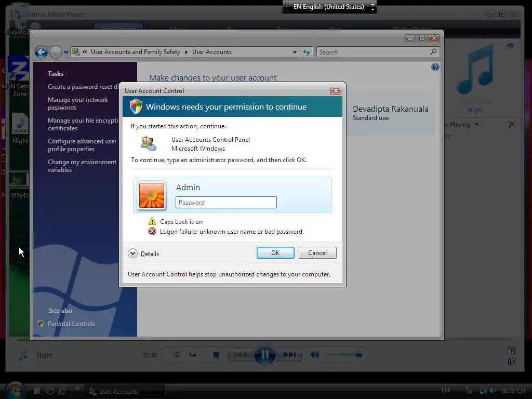Cancel the User Account Control prompt
Viewport: 532px width, 399px height.
pyautogui.click(x=317, y=253)
